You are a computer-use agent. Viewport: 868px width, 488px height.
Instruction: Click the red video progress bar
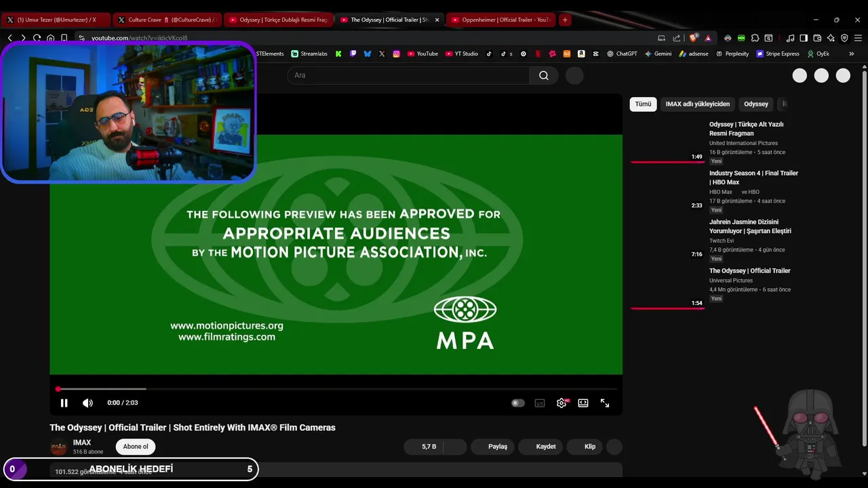(336, 389)
